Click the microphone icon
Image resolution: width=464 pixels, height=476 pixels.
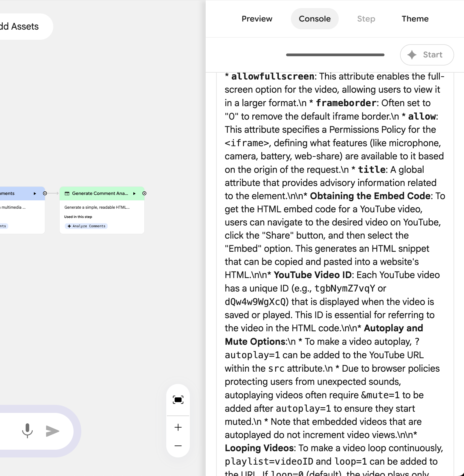coord(28,431)
